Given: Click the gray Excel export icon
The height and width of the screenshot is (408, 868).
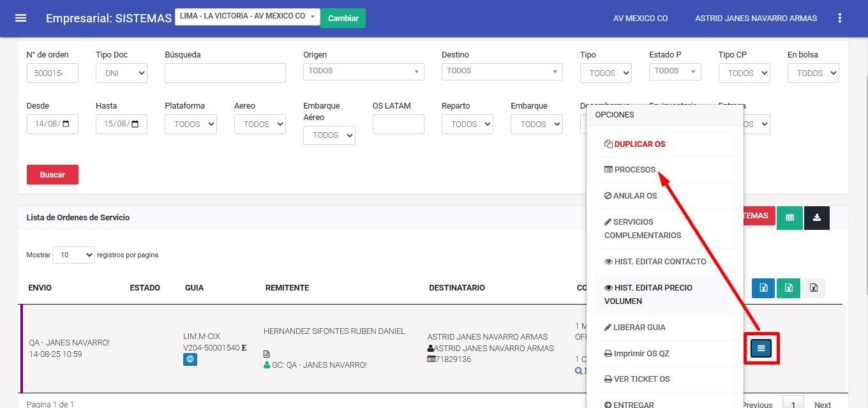Looking at the screenshot, I should (x=814, y=288).
